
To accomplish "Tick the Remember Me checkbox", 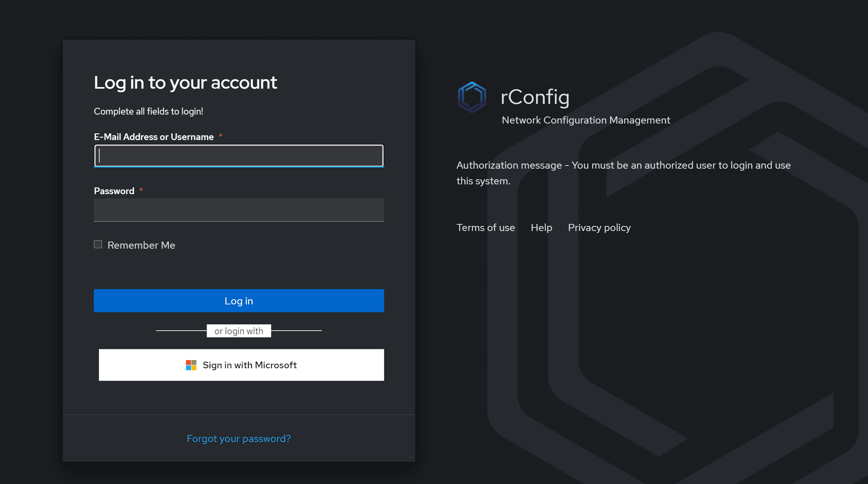I will click(x=98, y=244).
